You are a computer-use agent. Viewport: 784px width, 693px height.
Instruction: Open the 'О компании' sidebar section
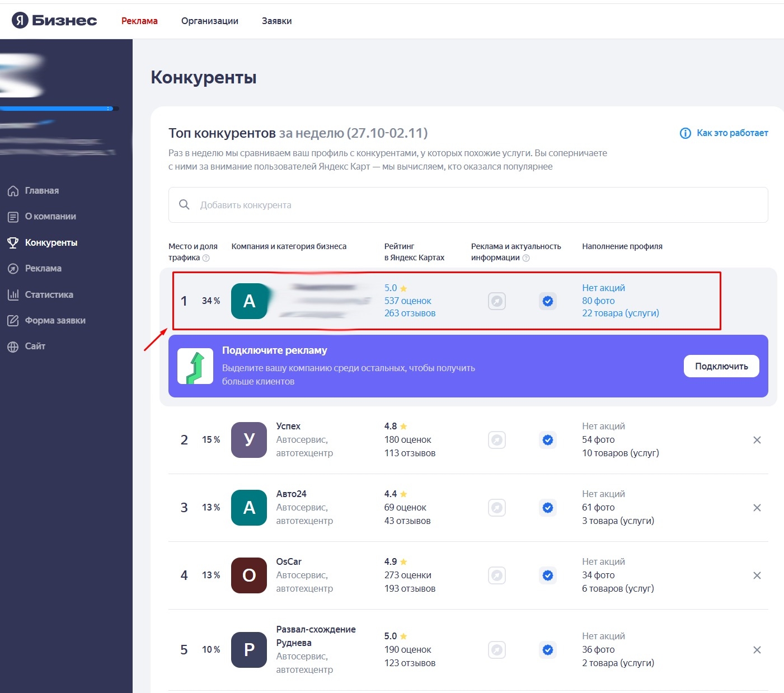[50, 217]
